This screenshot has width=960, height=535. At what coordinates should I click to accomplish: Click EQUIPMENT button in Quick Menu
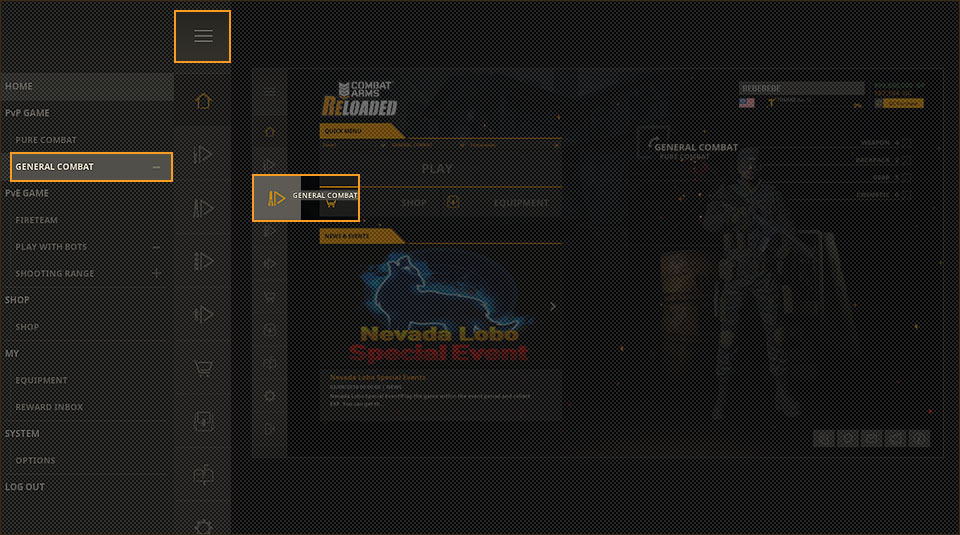pyautogui.click(x=521, y=203)
